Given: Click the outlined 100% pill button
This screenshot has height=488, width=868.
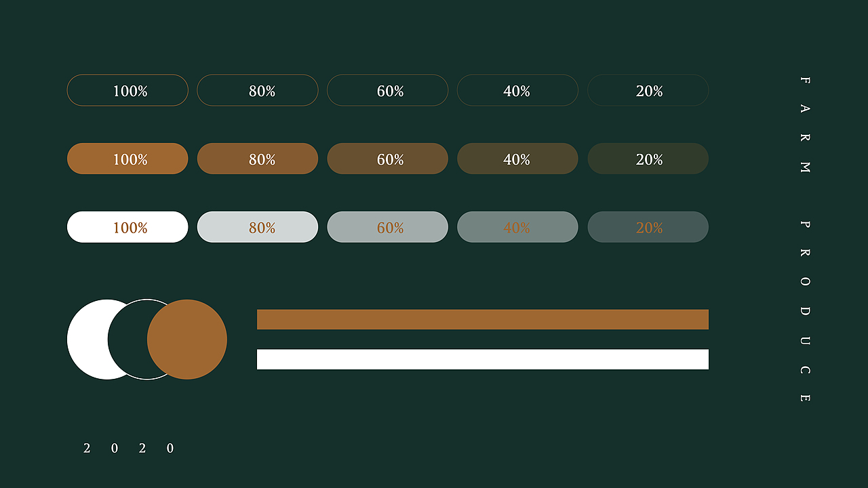Looking at the screenshot, I should (x=127, y=90).
